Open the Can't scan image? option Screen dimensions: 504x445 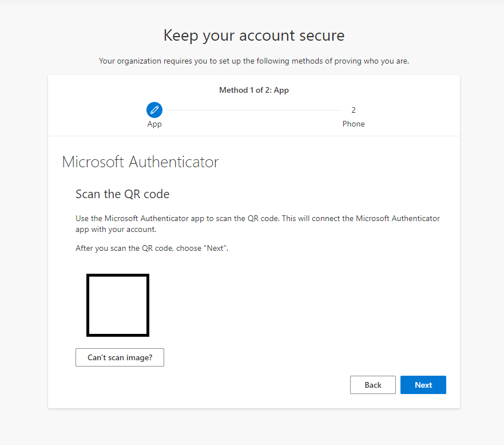click(120, 357)
